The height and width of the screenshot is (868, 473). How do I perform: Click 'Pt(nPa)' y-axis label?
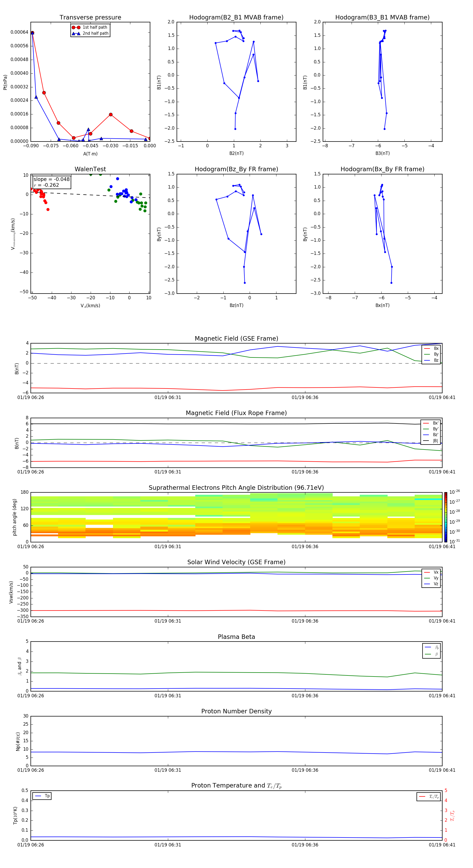pos(5,82)
